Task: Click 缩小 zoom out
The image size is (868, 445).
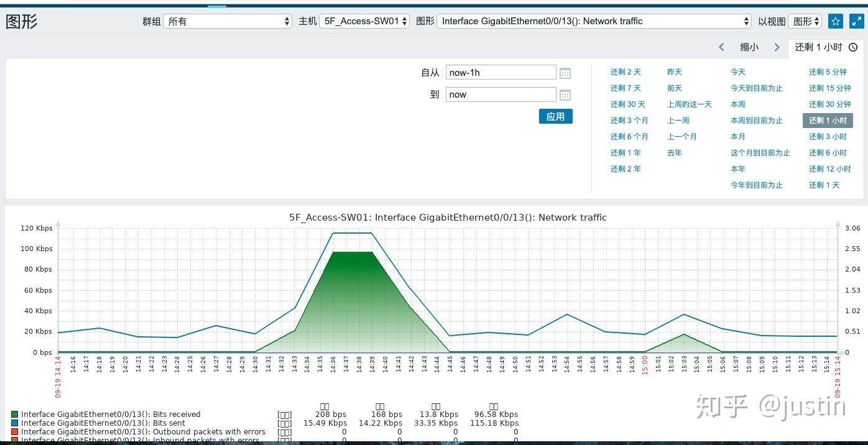Action: tap(749, 47)
